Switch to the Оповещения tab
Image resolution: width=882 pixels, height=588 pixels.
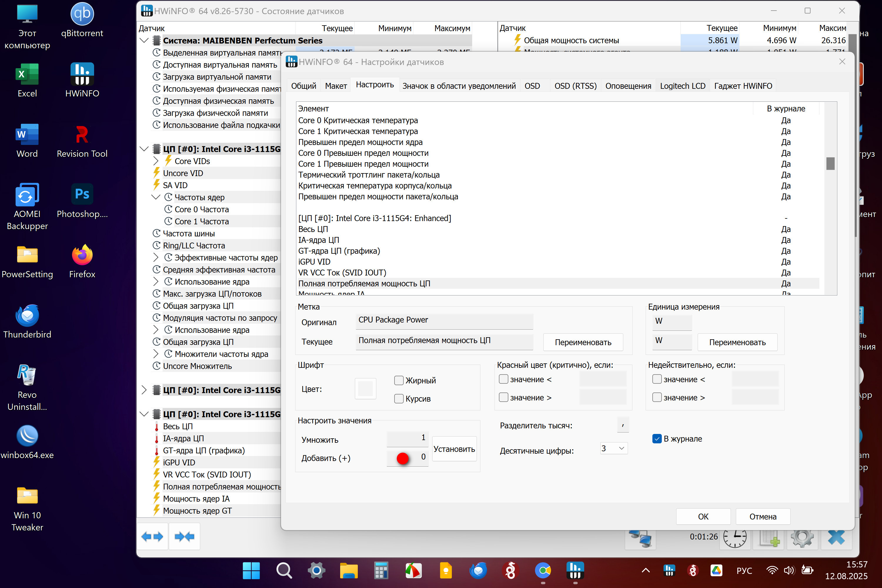(x=628, y=86)
